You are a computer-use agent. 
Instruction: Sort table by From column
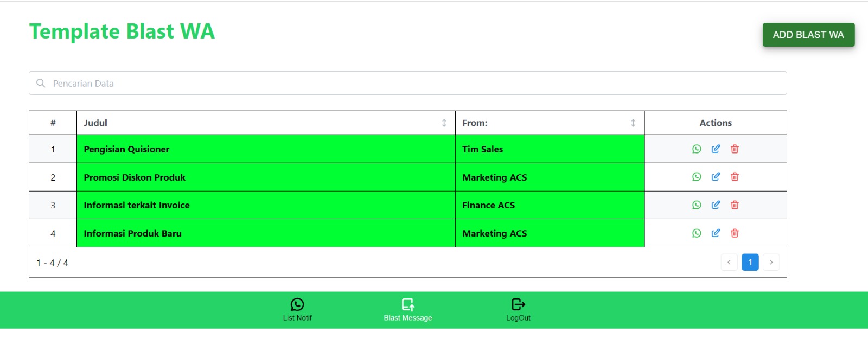click(633, 123)
